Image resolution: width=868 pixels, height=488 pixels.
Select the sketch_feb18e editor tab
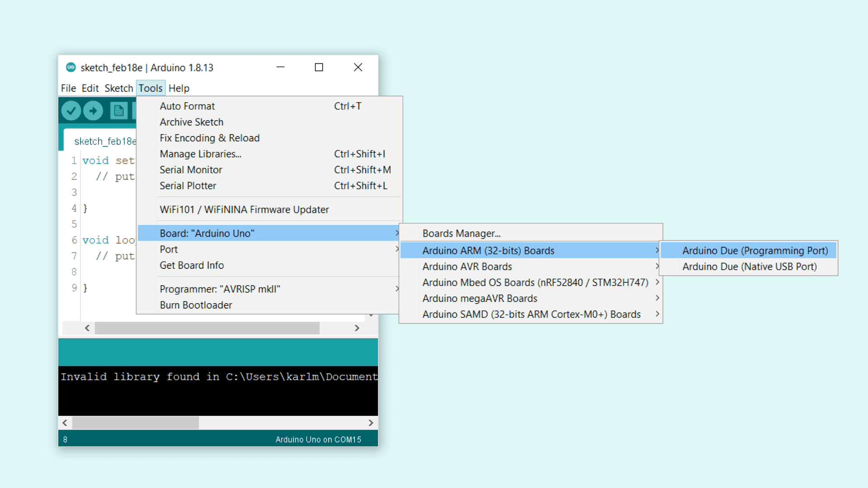tap(104, 141)
